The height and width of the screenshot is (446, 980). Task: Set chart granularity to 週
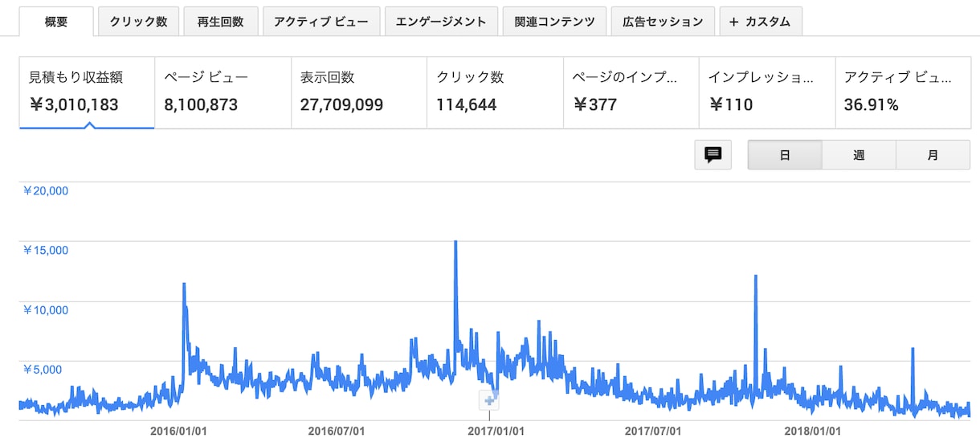859,155
